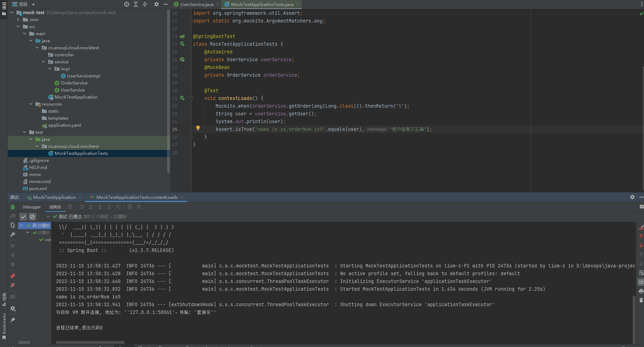Select the file from editor in project tree
The width and height of the screenshot is (644, 347).
(x=126, y=4)
